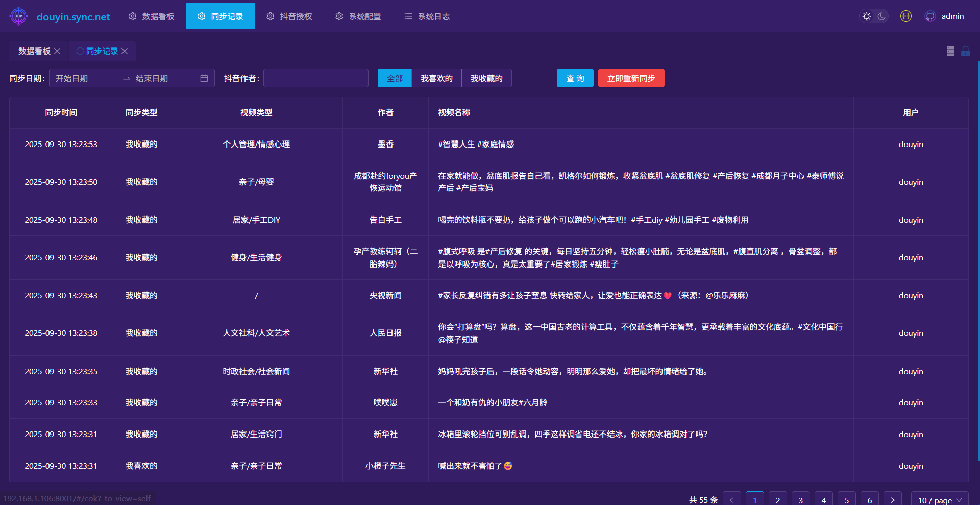Select the 我收藏的 filter option
This screenshot has width=980, height=505.
click(x=486, y=78)
